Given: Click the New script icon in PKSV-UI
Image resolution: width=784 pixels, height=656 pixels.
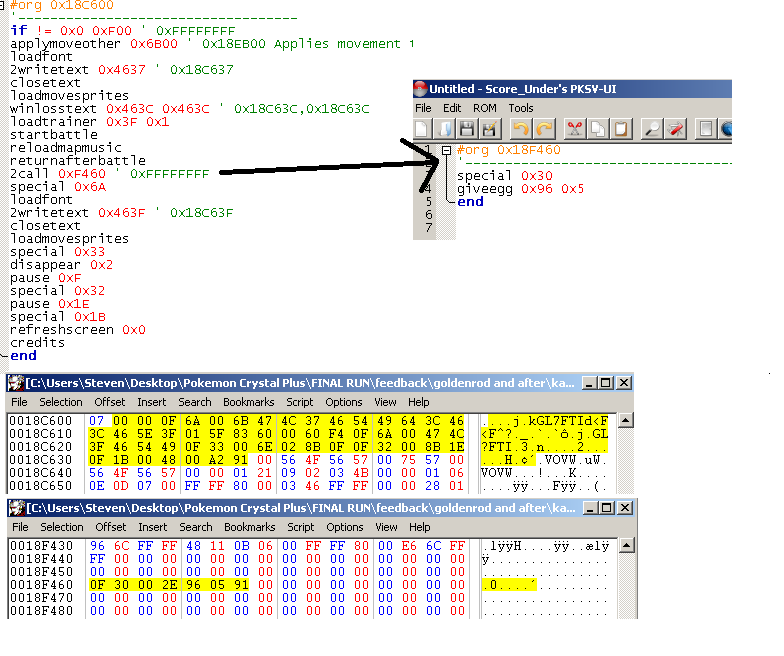Looking at the screenshot, I should coord(422,129).
